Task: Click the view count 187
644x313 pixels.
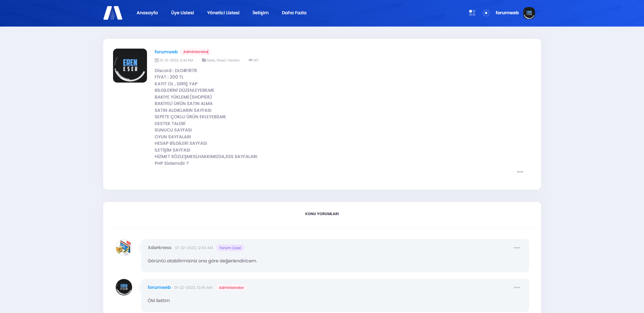Action: (256, 60)
